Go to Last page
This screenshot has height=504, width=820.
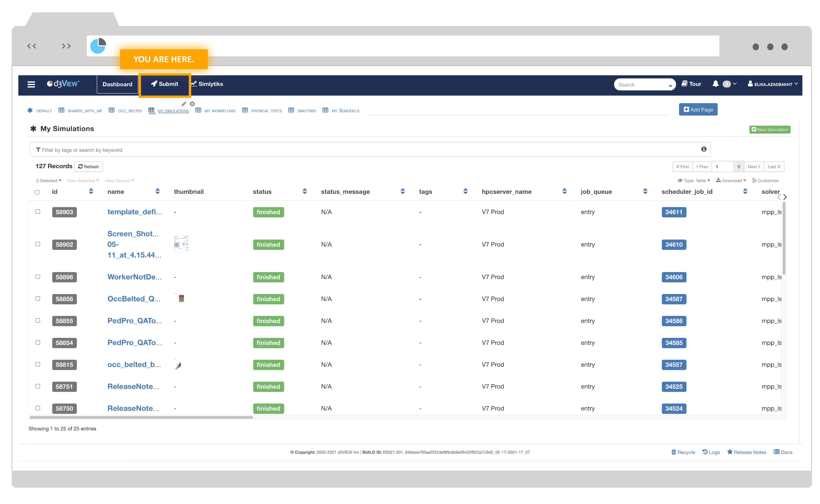pyautogui.click(x=774, y=167)
